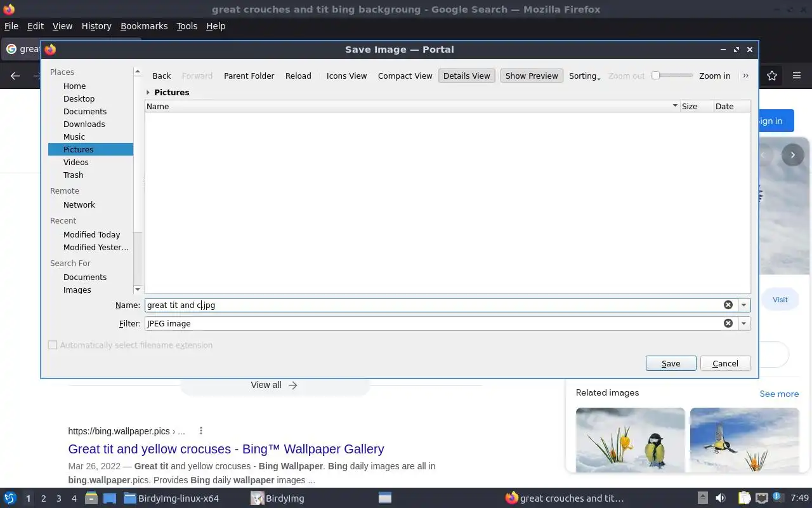Open the toolbar overflow chevron in the Save dialog
Screen dimensions: 812x508
746,76
